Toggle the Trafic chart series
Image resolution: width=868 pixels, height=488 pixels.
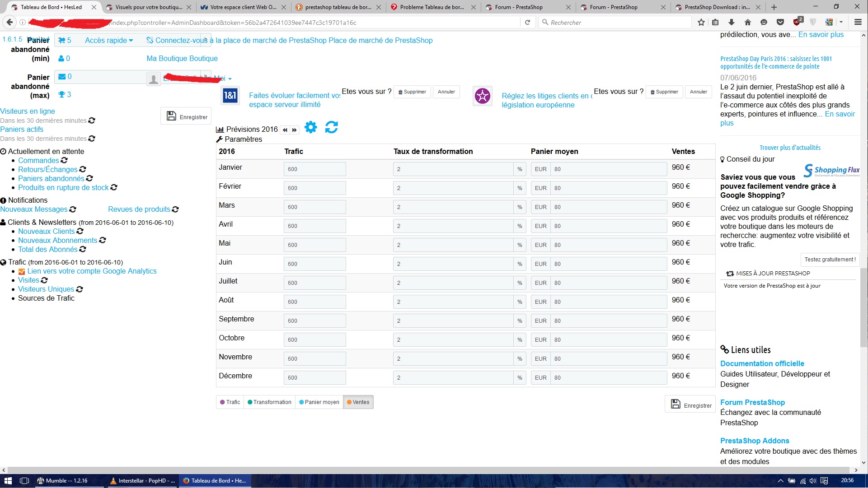point(230,402)
